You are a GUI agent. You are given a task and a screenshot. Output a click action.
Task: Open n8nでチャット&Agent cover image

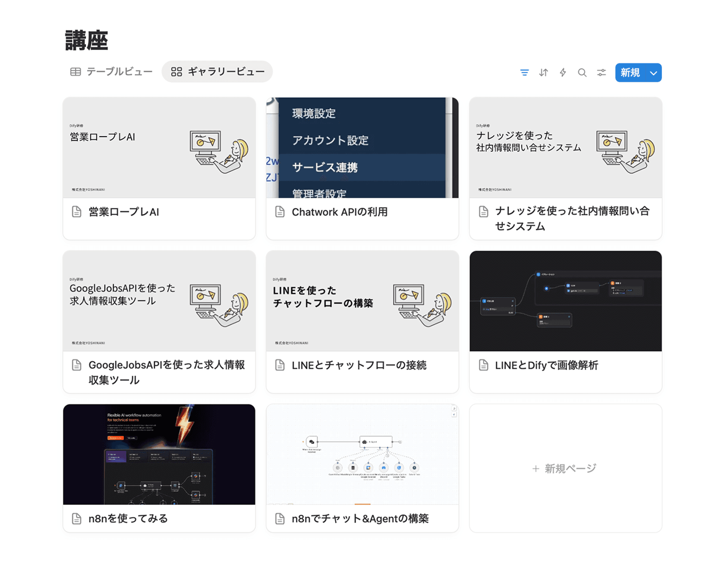coord(363,455)
